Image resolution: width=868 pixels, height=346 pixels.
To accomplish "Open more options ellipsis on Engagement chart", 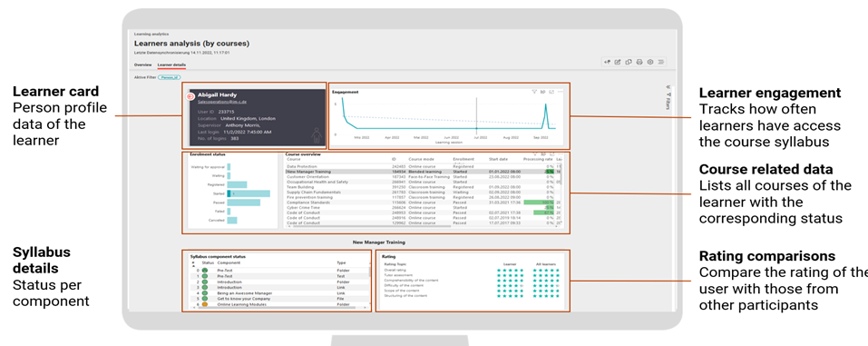I will [x=561, y=92].
